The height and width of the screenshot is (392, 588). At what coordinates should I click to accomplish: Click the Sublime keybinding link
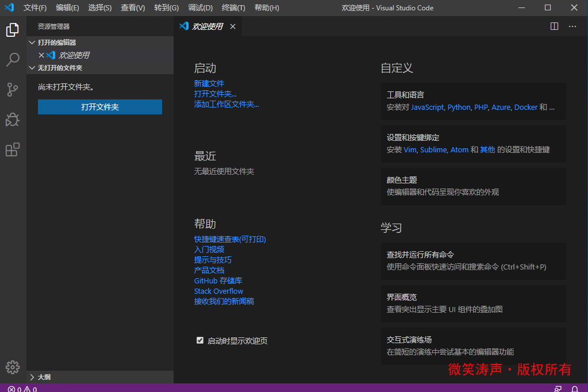(x=433, y=149)
